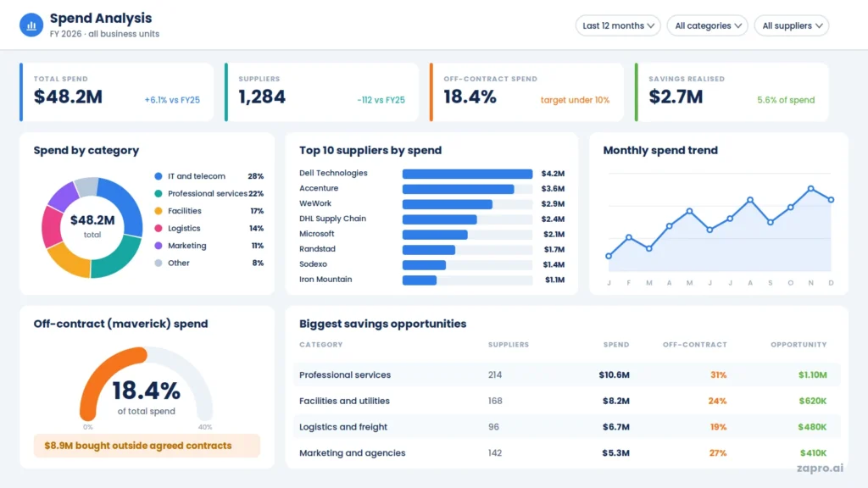The image size is (868, 488).
Task: Open the All suppliers filter dropdown
Action: pyautogui.click(x=792, y=25)
